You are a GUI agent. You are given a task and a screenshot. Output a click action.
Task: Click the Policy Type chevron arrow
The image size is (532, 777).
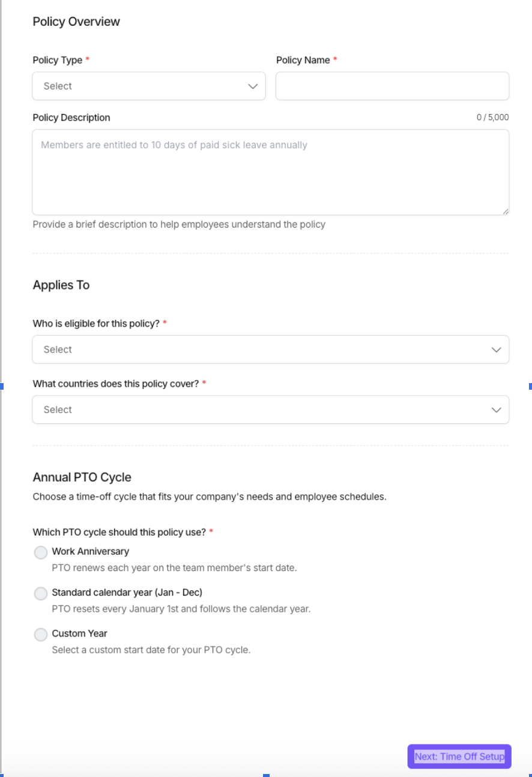pyautogui.click(x=253, y=86)
